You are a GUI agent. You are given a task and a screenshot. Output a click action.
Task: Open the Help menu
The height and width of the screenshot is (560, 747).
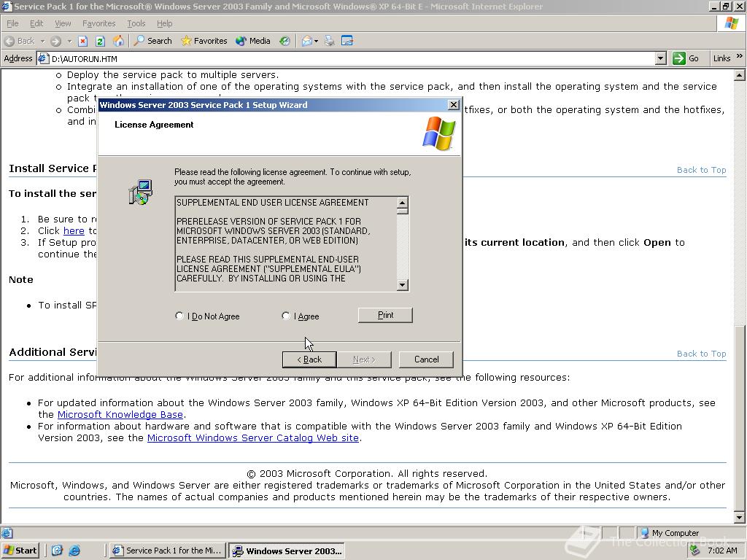pyautogui.click(x=164, y=23)
